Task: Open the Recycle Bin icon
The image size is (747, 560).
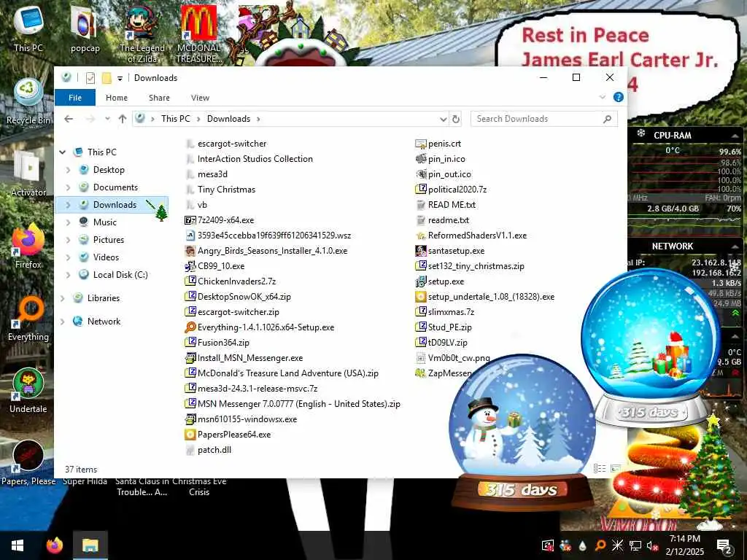Action: (x=28, y=101)
